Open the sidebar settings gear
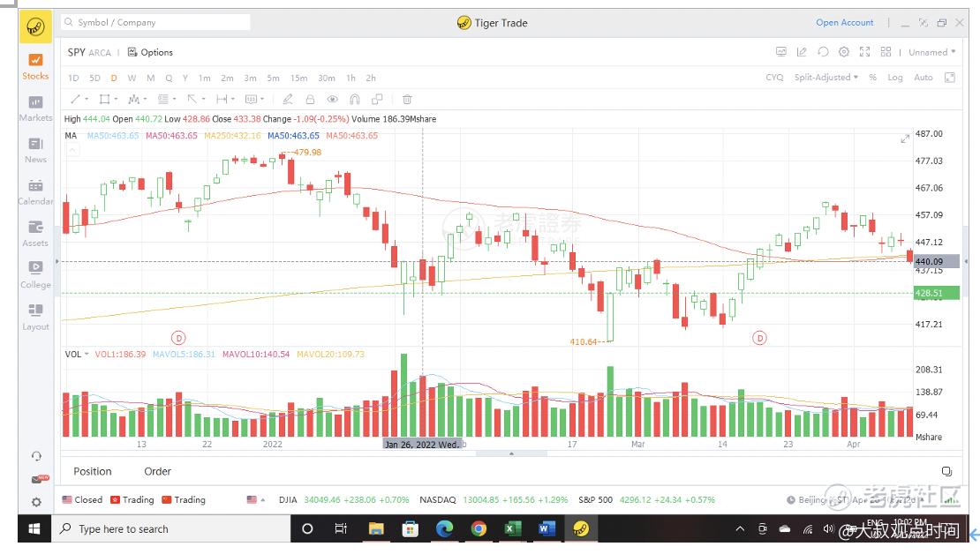This screenshot has width=980, height=554. coord(36,502)
